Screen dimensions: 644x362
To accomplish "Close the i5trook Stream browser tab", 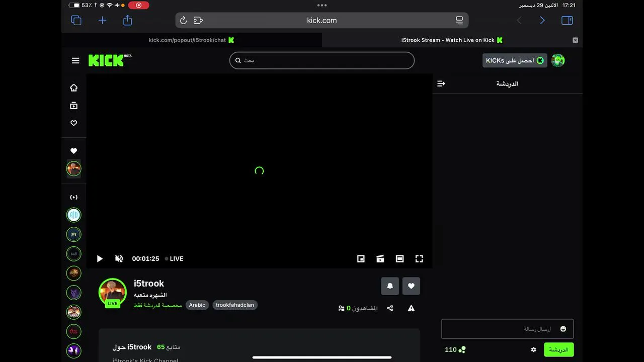I will 575,40.
